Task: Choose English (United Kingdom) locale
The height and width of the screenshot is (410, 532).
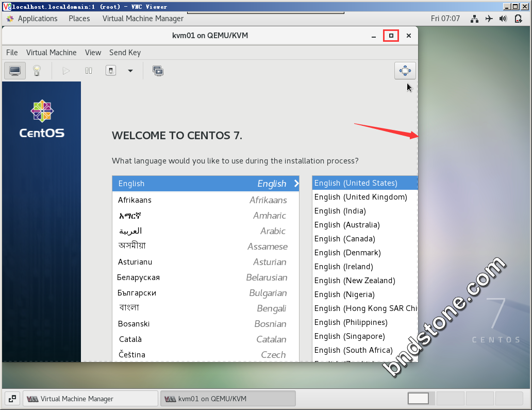Action: coord(365,197)
